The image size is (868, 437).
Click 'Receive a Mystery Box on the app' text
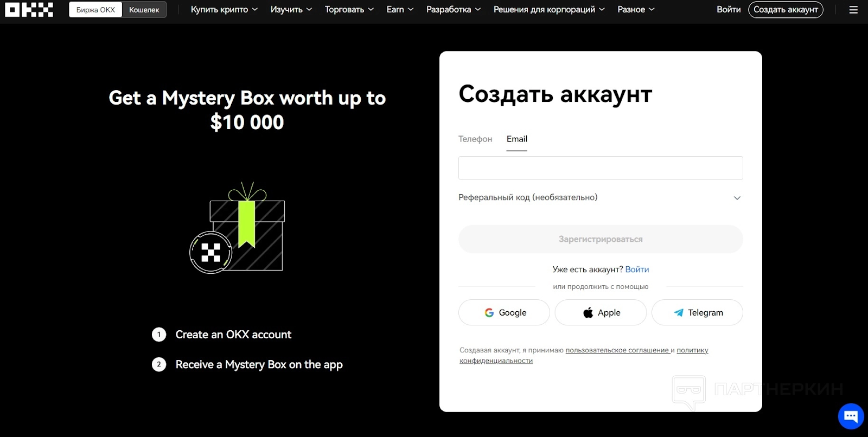259,365
